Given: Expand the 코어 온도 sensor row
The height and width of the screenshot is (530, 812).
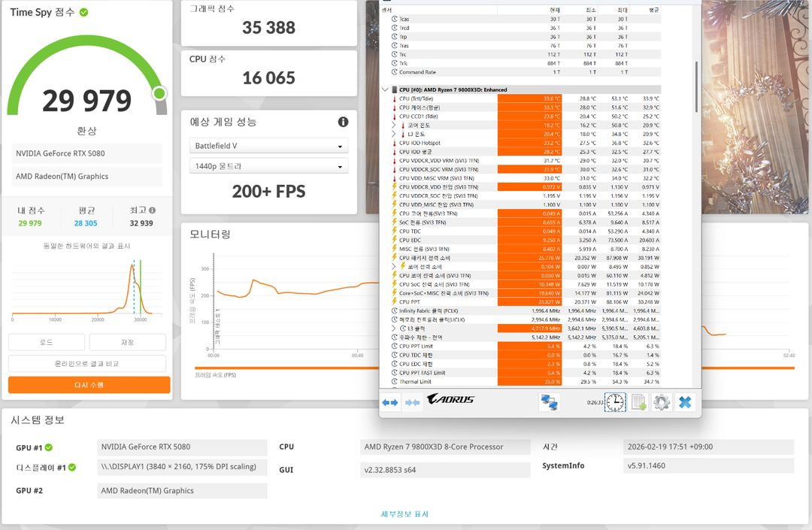Looking at the screenshot, I should point(394,125).
